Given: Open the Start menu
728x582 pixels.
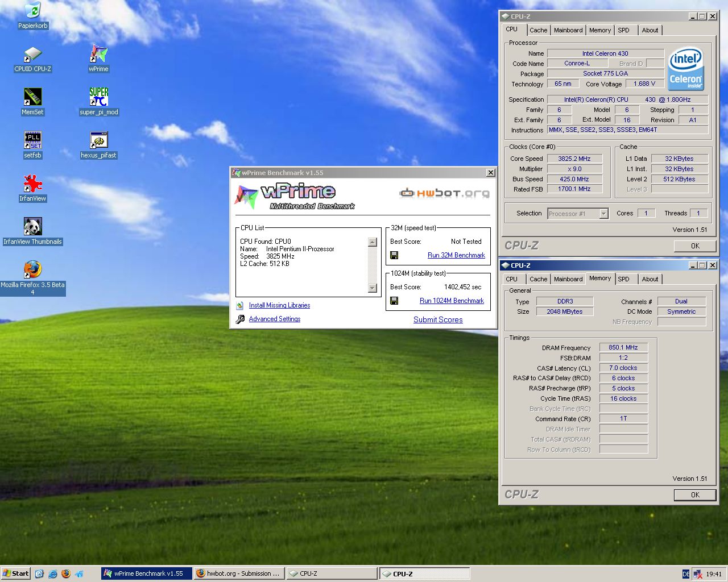Looking at the screenshot, I should click(15, 573).
